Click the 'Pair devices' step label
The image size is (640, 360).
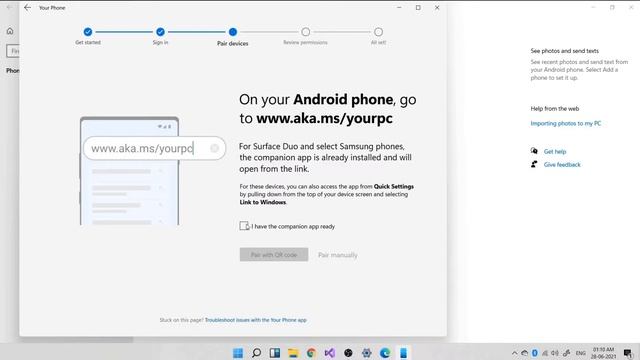click(x=233, y=43)
